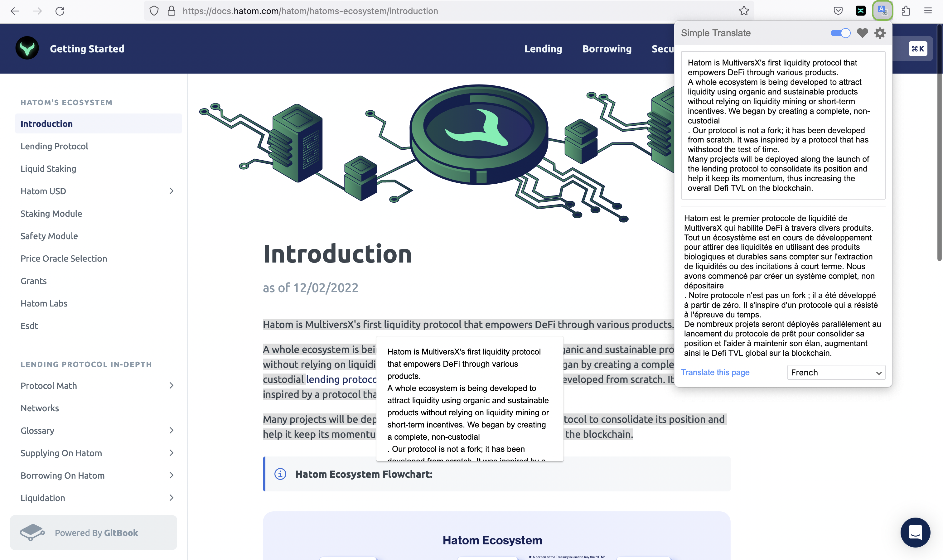Screen dimensions: 943x560
Task: Click the LENDING PROTOCOL IN-DEPTH section label
Action: click(x=86, y=364)
